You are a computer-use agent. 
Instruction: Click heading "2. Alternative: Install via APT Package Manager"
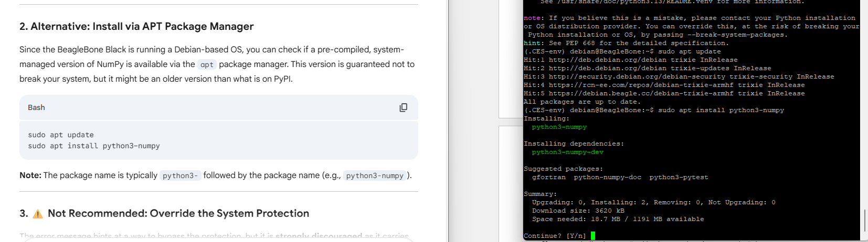pos(136,26)
